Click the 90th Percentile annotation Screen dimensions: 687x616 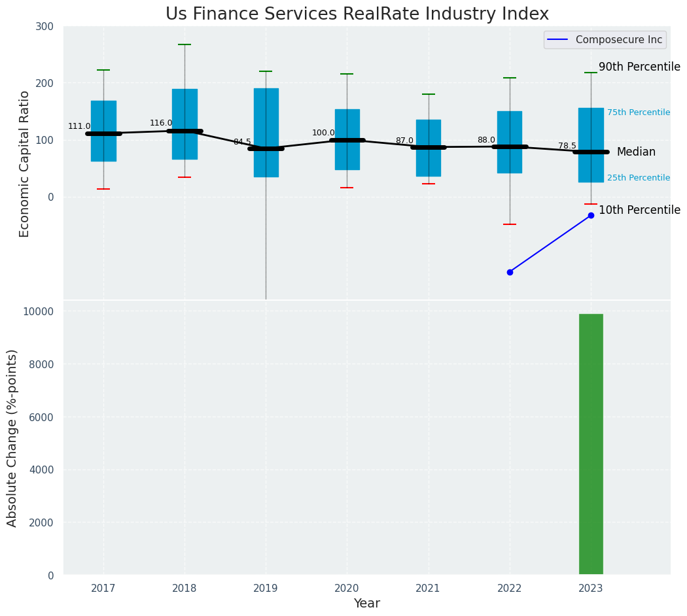639,67
